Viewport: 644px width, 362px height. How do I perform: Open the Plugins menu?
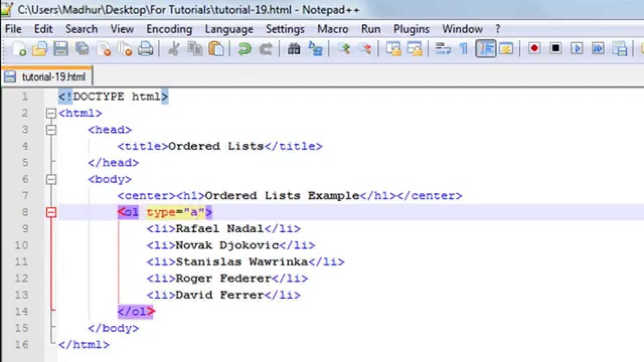click(x=412, y=29)
